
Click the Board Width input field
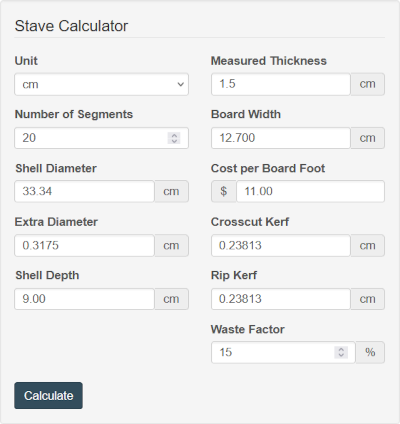pyautogui.click(x=281, y=138)
